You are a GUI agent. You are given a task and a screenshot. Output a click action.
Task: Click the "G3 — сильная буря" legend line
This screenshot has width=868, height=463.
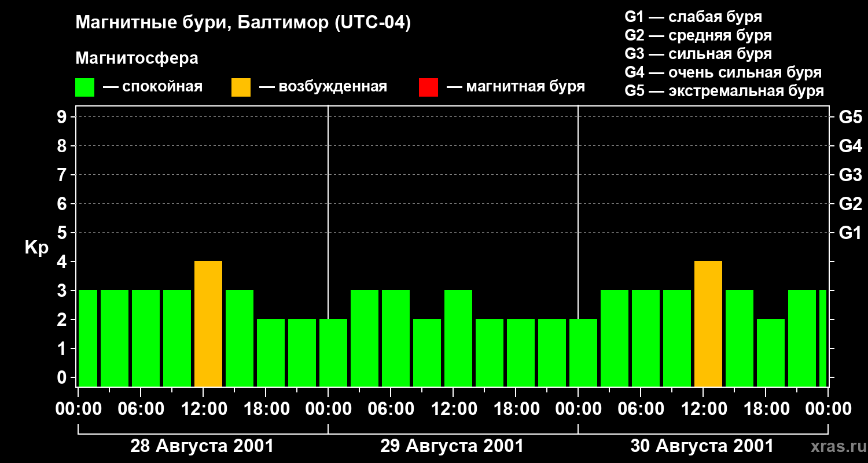pyautogui.click(x=698, y=54)
